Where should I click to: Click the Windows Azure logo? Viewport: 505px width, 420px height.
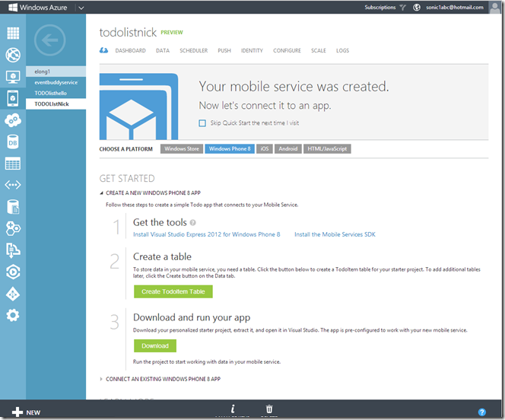coord(38,8)
